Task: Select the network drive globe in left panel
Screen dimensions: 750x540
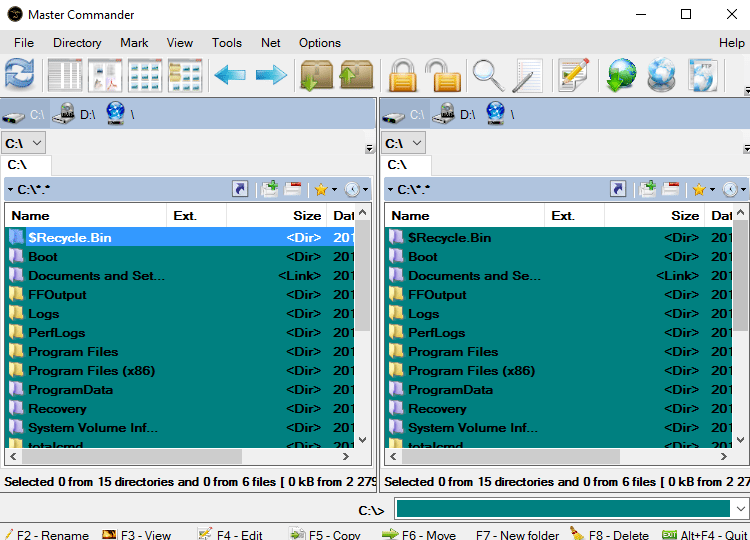Action: coord(117,114)
